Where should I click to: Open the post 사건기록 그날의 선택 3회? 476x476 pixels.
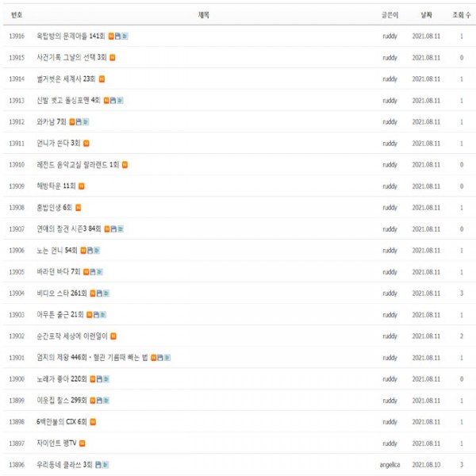click(x=71, y=57)
